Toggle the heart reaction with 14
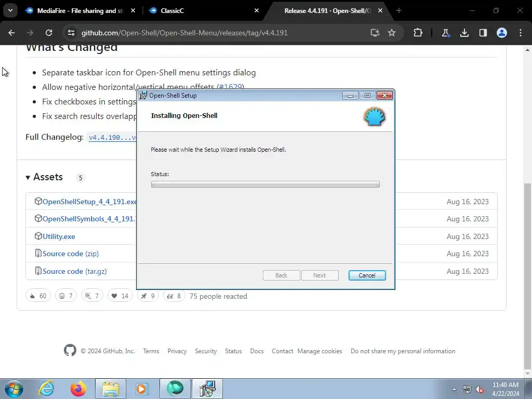The width and height of the screenshot is (532, 399). tap(120, 296)
